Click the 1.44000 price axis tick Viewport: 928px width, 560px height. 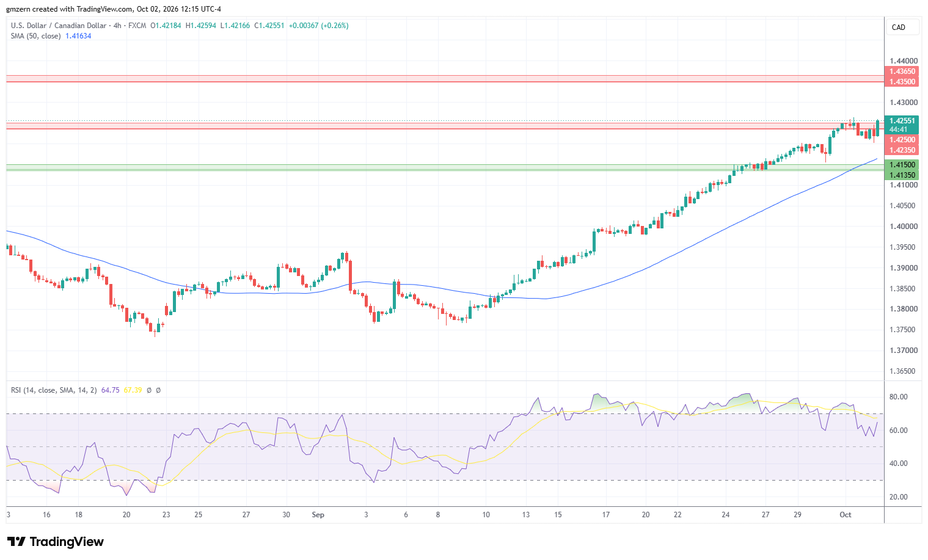pos(903,61)
